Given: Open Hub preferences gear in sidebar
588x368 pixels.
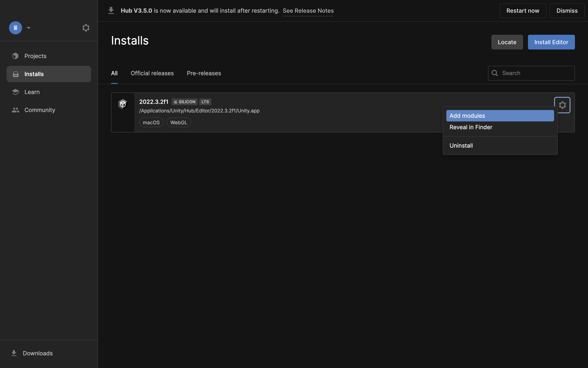Looking at the screenshot, I should click(86, 28).
